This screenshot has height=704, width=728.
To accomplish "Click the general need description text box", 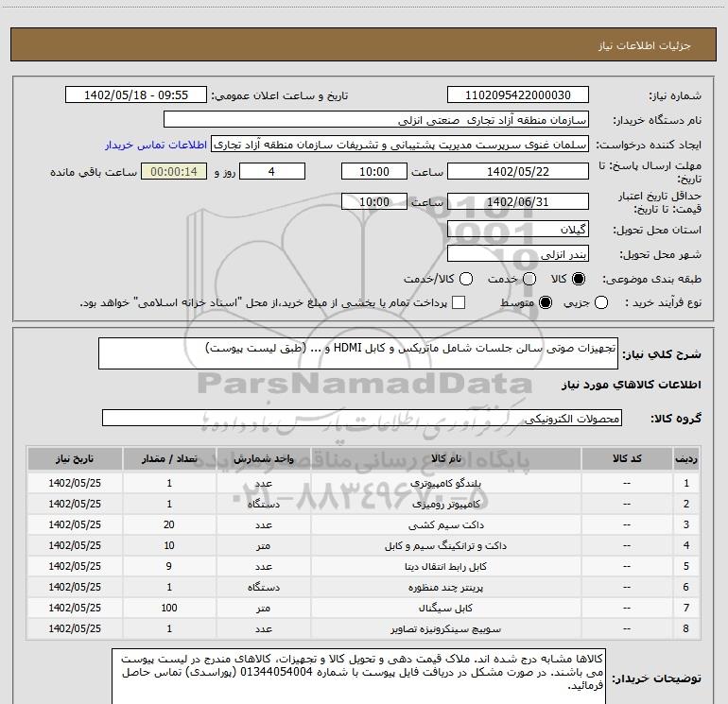I will pos(358,353).
